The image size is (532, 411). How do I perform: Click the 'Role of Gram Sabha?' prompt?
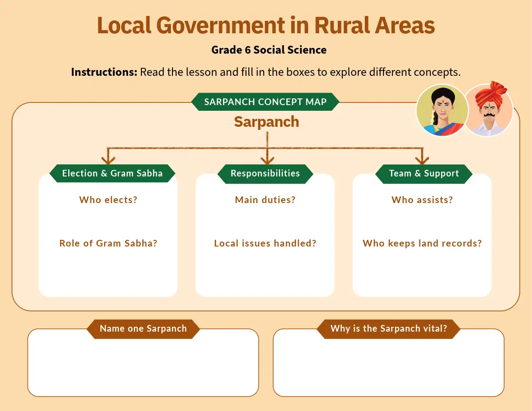pos(108,243)
